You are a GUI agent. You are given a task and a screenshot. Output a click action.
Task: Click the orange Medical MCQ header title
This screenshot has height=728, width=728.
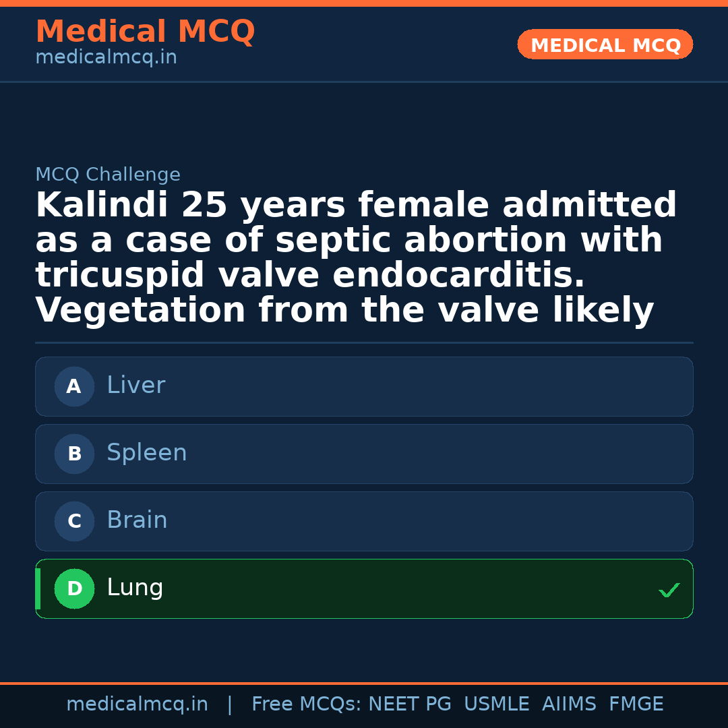click(x=145, y=32)
